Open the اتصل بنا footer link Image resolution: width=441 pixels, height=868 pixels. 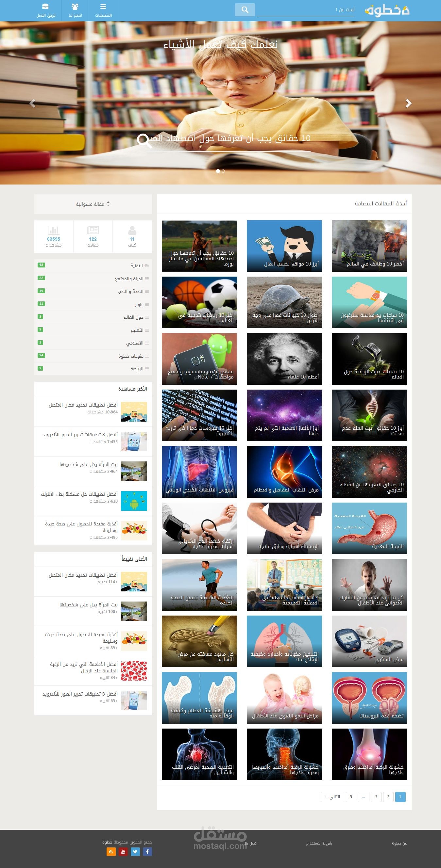coord(251,843)
